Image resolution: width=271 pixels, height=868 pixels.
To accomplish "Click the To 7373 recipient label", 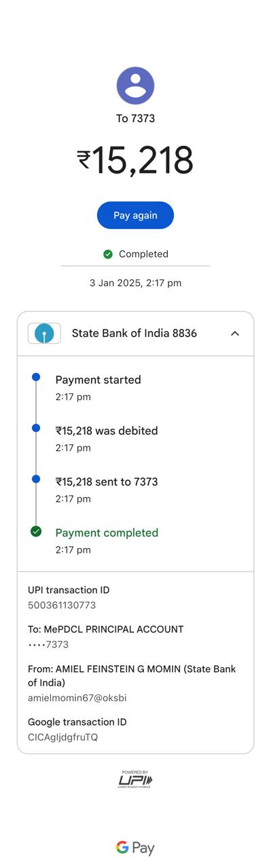I will 135,119.
